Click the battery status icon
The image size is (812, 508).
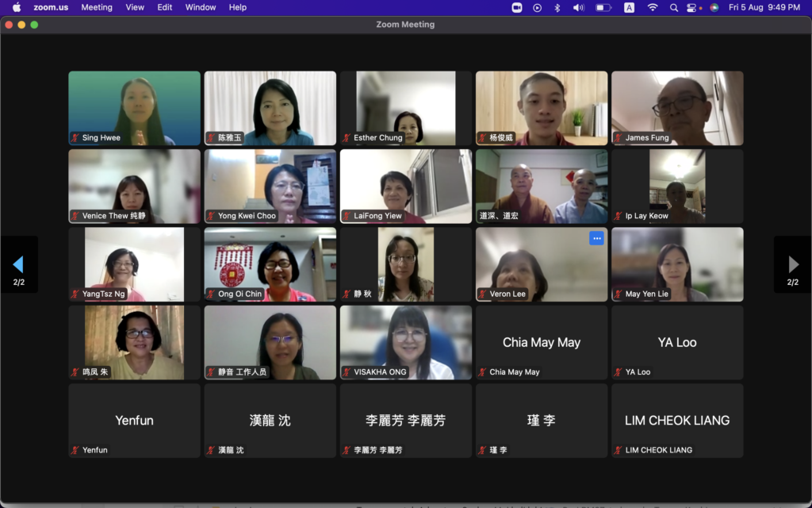point(603,7)
